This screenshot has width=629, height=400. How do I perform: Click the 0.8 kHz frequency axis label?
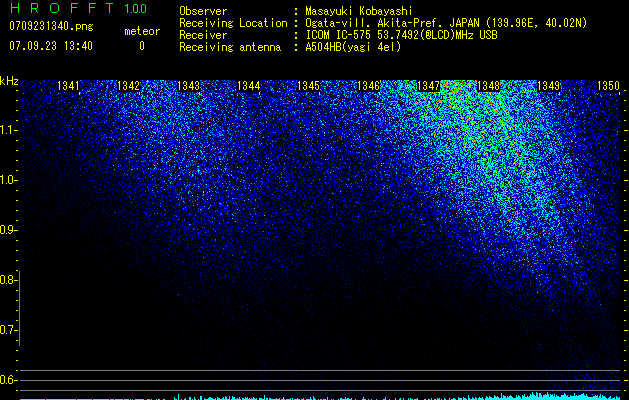click(9, 280)
